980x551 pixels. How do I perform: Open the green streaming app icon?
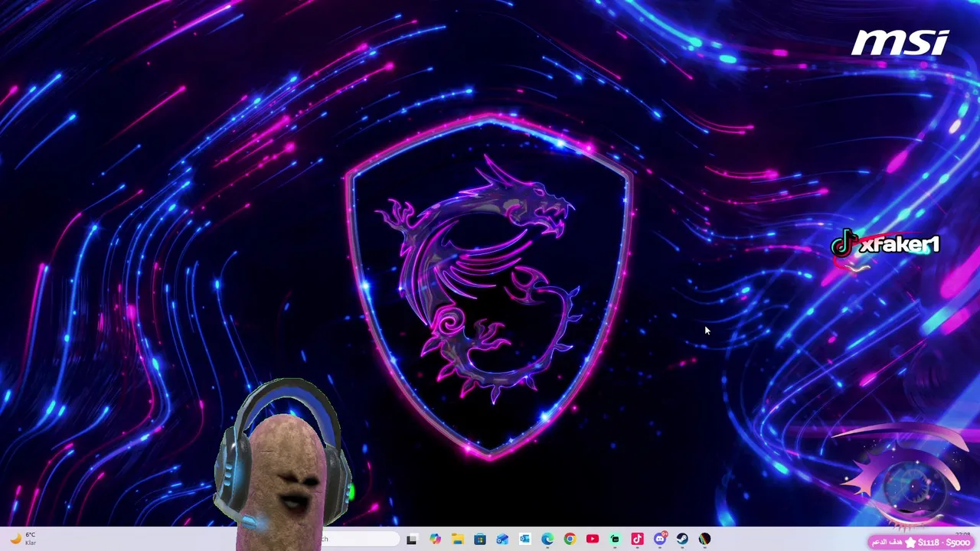coord(615,539)
